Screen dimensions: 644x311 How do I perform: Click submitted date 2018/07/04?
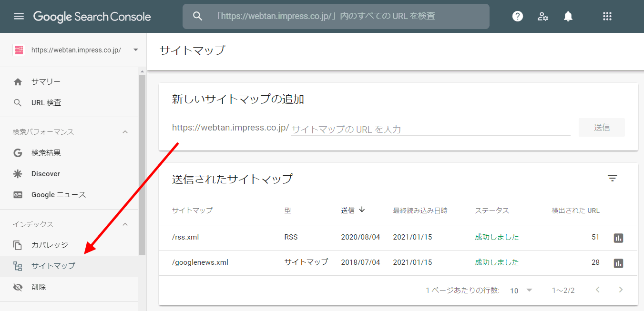[360, 262]
